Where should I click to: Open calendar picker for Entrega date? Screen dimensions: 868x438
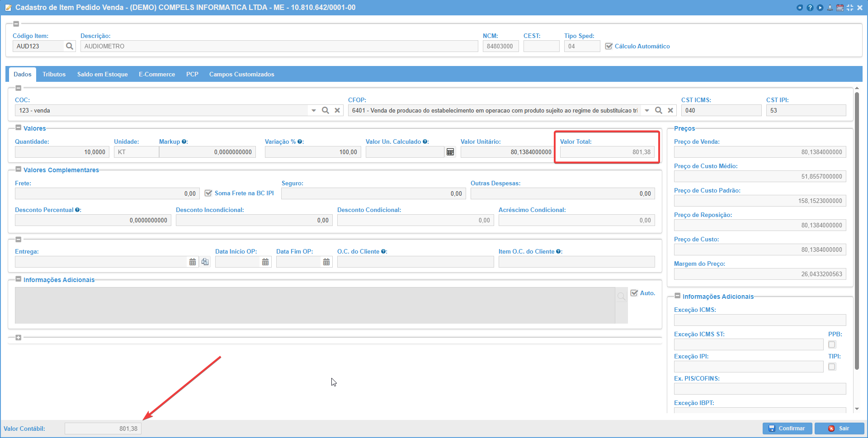(193, 262)
